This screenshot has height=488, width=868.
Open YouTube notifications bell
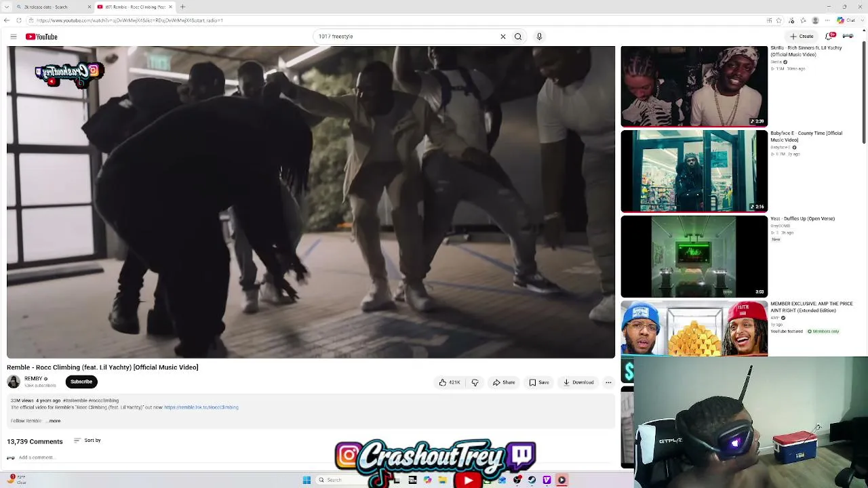pyautogui.click(x=829, y=36)
